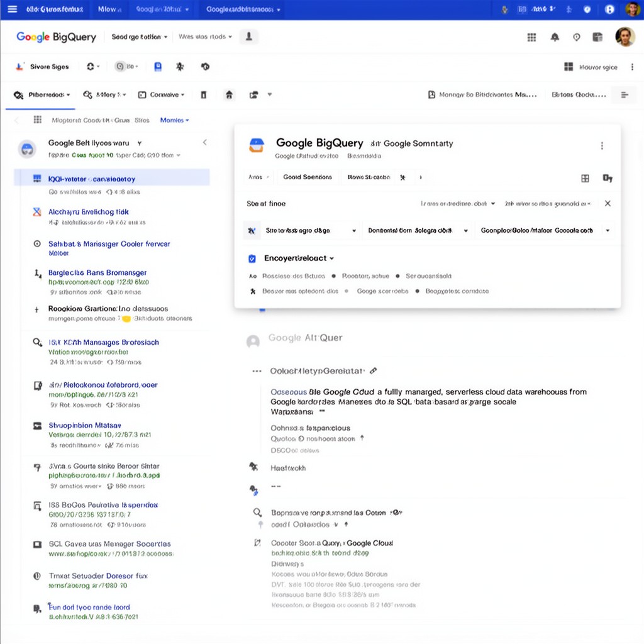Viewport: 644px width, 644px height.
Task: Open the "Bargleclbs Rans Bromansger" sidebar link
Action: click(97, 273)
